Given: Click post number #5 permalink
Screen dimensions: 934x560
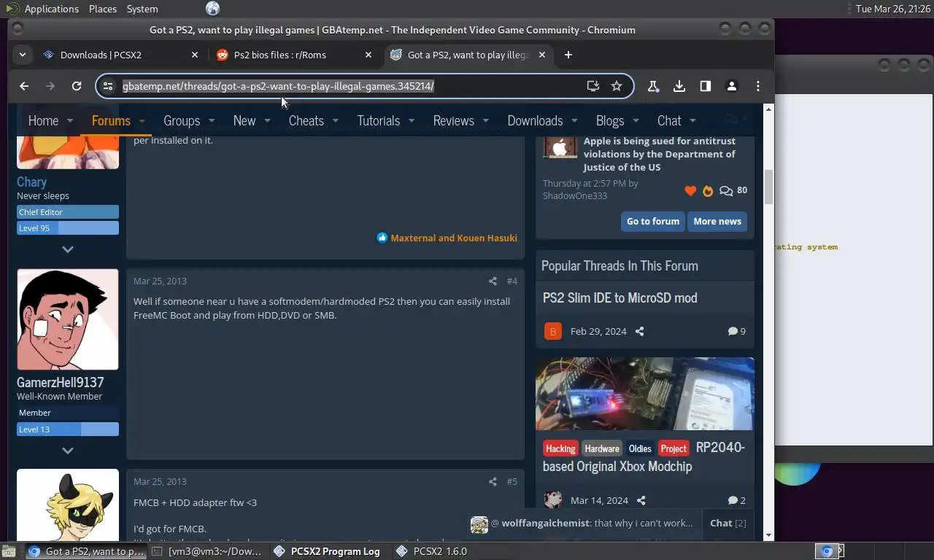Looking at the screenshot, I should (x=512, y=481).
